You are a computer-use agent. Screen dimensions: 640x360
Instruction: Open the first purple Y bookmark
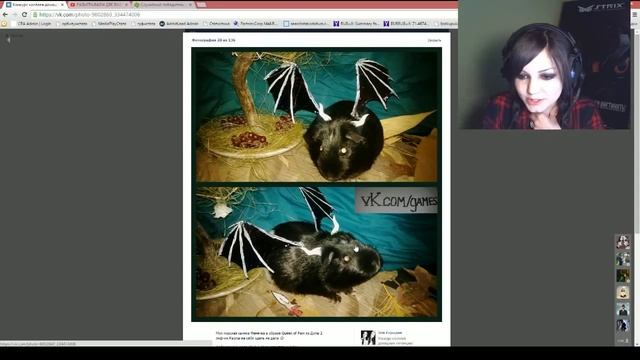coord(356,24)
